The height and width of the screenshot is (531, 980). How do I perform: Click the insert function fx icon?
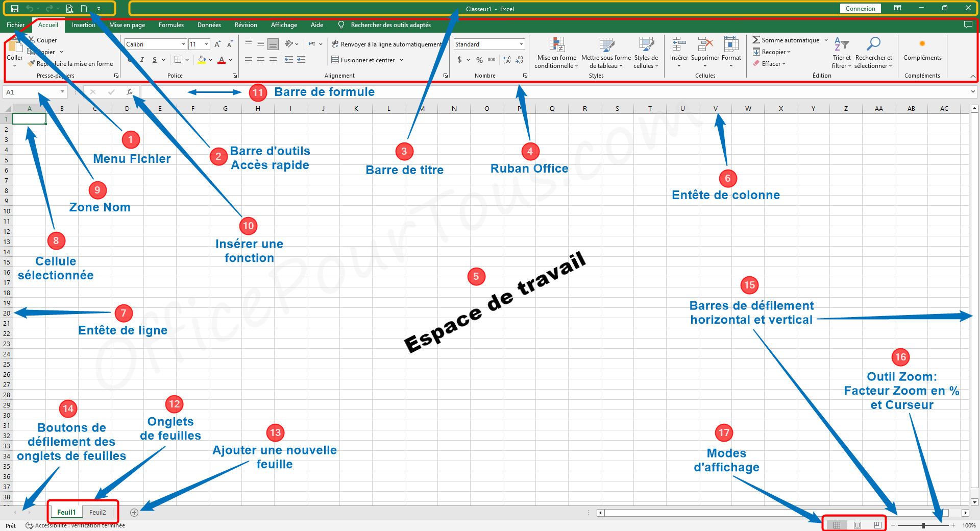click(130, 92)
